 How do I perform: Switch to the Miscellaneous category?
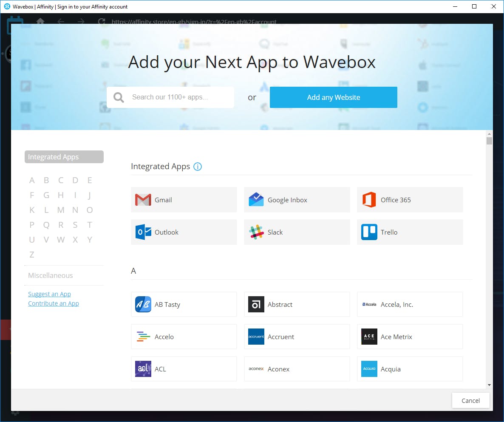pos(50,275)
